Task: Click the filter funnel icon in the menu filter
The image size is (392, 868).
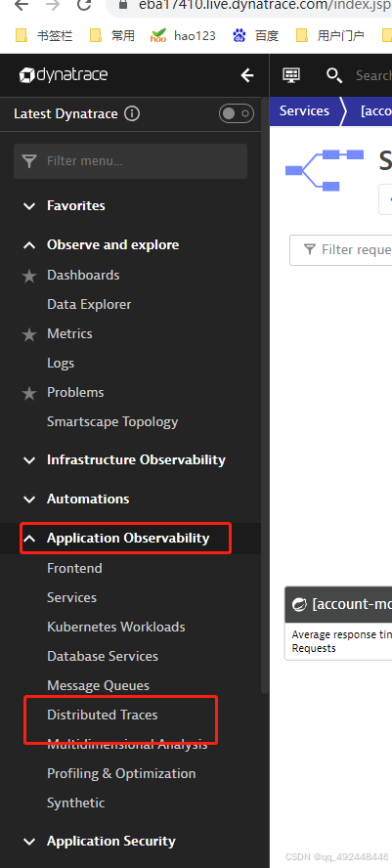Action: pyautogui.click(x=28, y=161)
